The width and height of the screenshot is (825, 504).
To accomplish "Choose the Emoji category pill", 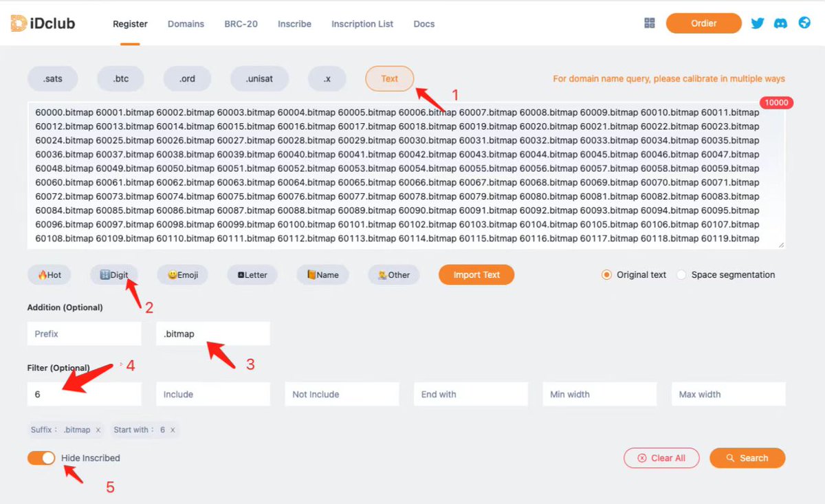I will click(x=183, y=275).
